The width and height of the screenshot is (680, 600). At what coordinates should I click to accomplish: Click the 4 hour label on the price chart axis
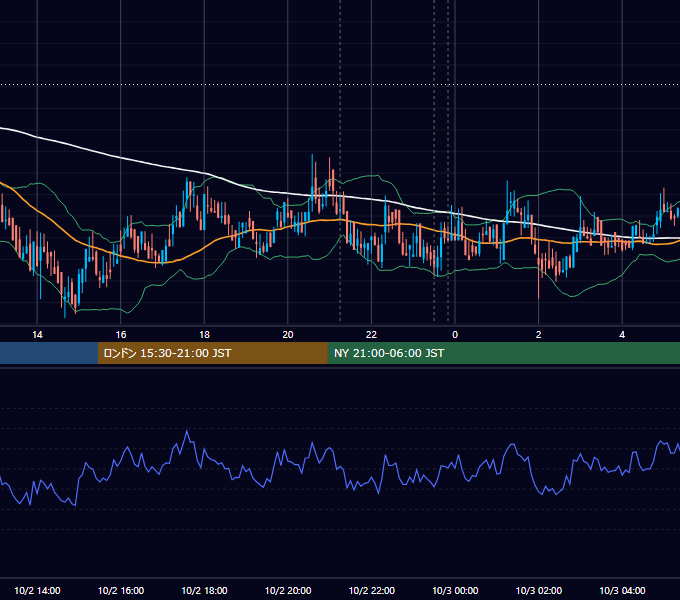click(x=622, y=335)
